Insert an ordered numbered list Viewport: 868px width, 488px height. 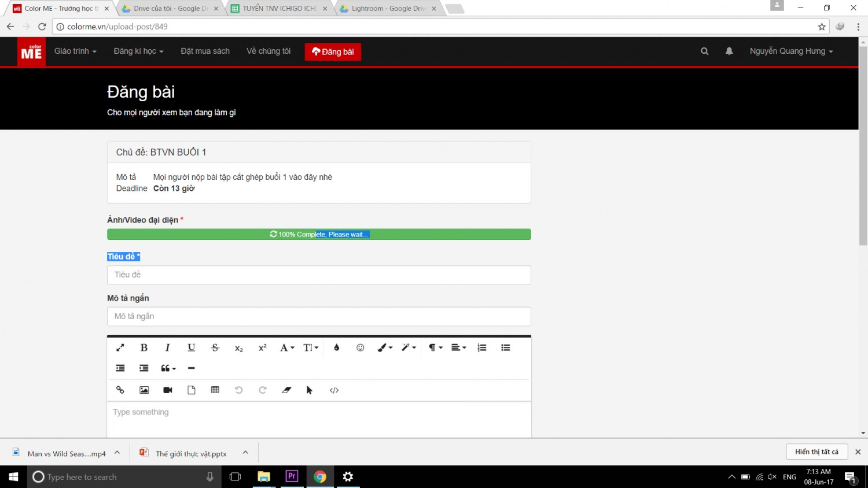tap(482, 347)
